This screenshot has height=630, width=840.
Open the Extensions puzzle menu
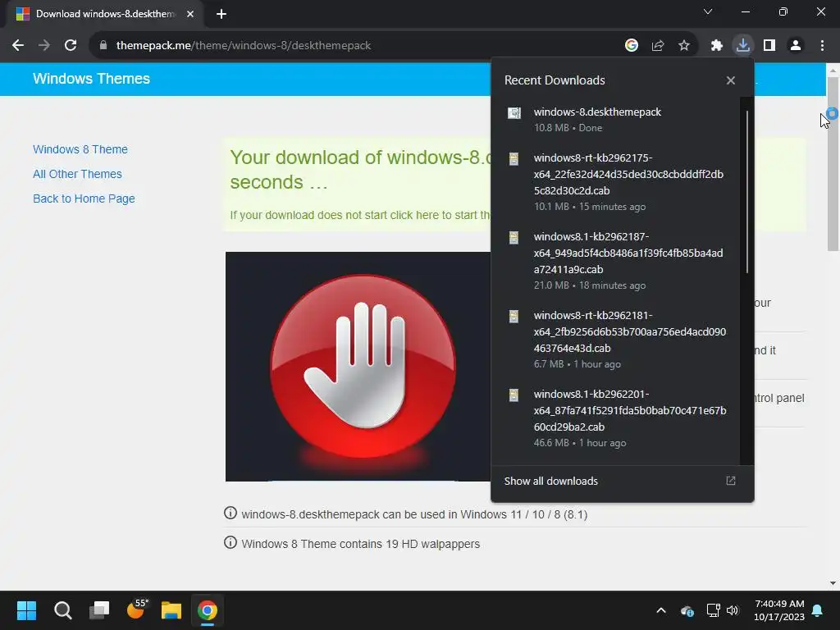point(717,46)
